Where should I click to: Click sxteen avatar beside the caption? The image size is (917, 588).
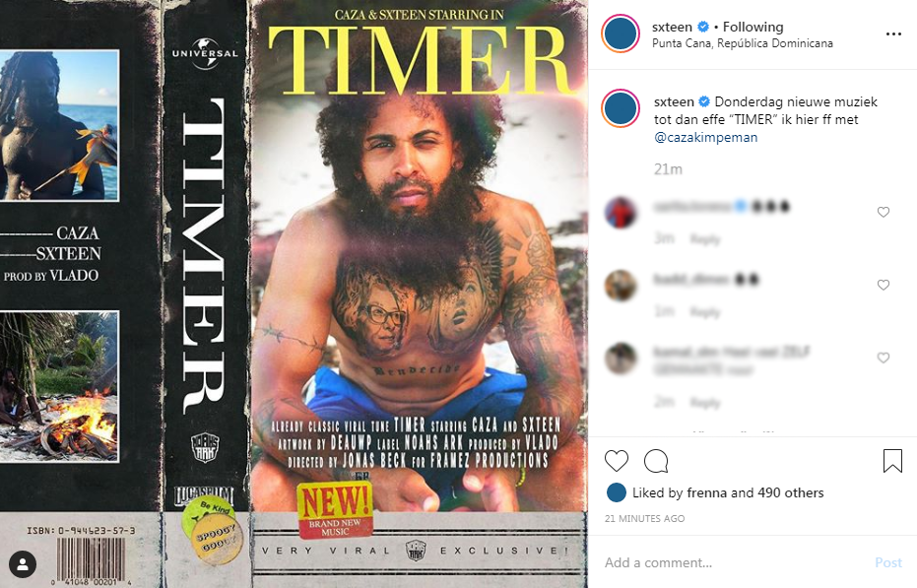pyautogui.click(x=621, y=108)
